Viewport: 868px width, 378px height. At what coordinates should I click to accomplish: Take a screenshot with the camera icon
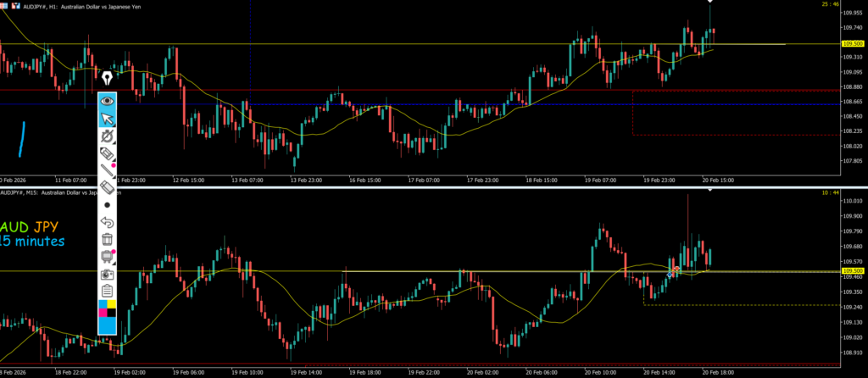pos(108,275)
